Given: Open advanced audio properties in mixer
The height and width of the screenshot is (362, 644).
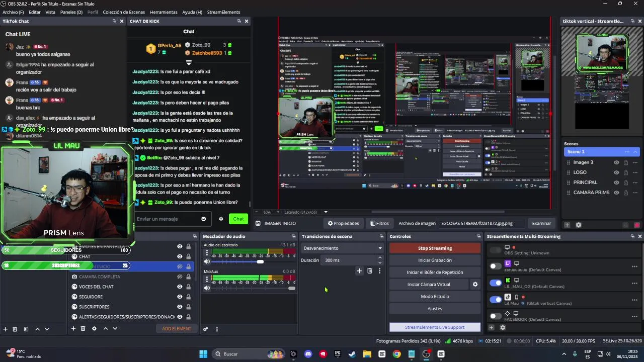Looking at the screenshot, I should click(205, 329).
